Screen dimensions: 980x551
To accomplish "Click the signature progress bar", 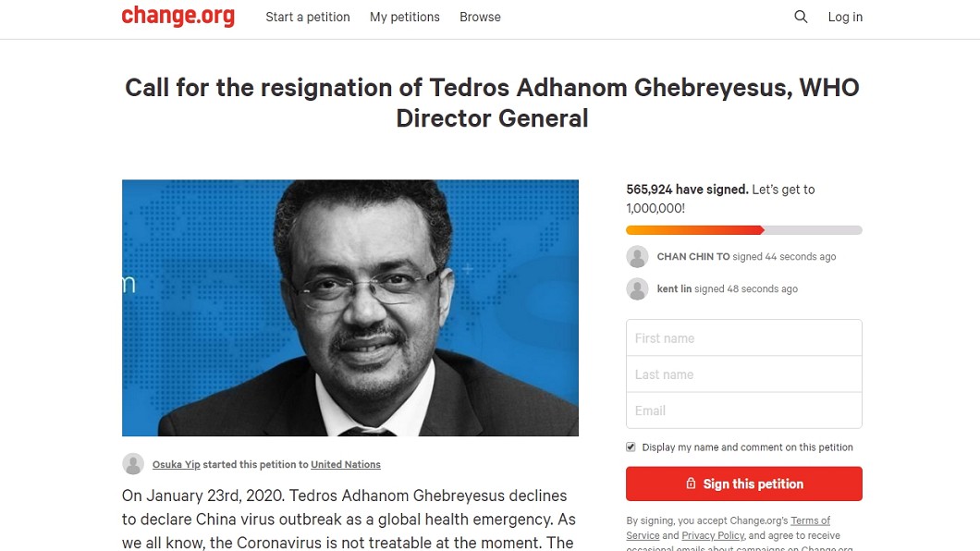I will [743, 230].
